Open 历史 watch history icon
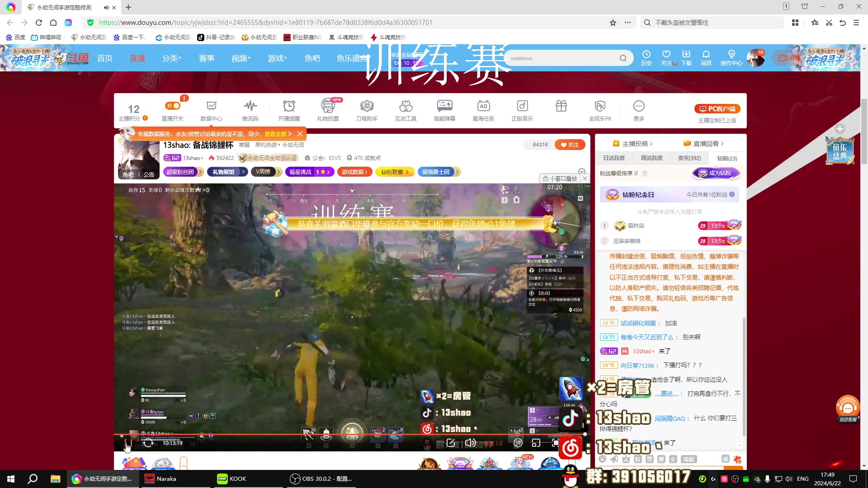The width and height of the screenshot is (868, 488). (646, 58)
